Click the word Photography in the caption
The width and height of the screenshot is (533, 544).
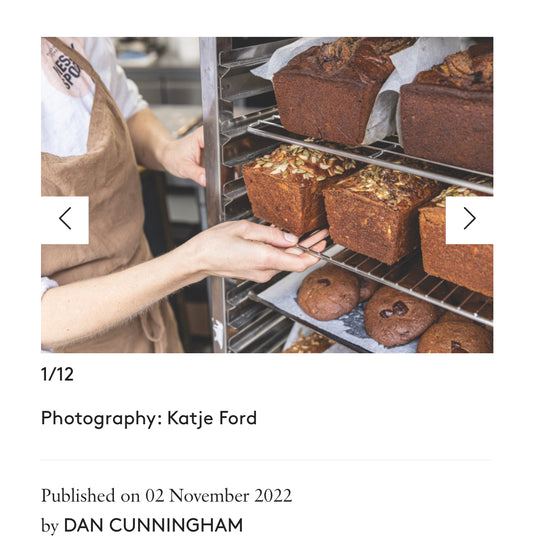click(99, 418)
